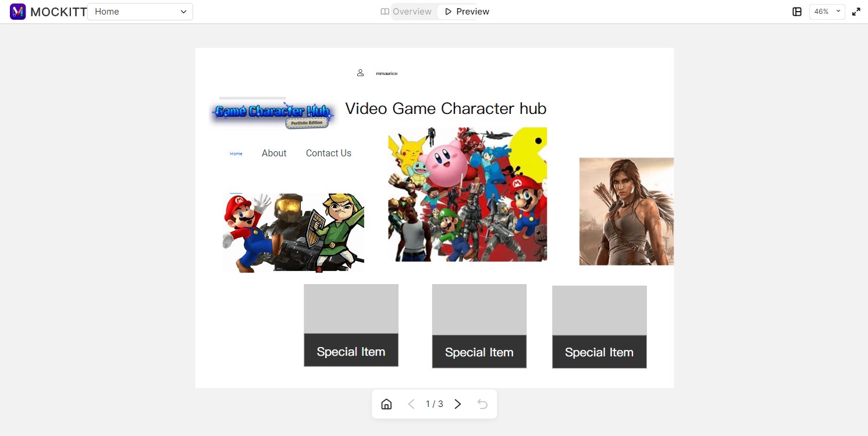
Task: Open the Home page dropdown
Action: coord(140,12)
